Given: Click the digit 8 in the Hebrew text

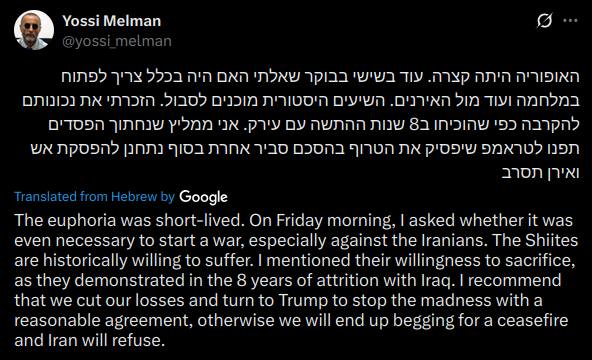Looking at the screenshot, I should click(x=415, y=125).
